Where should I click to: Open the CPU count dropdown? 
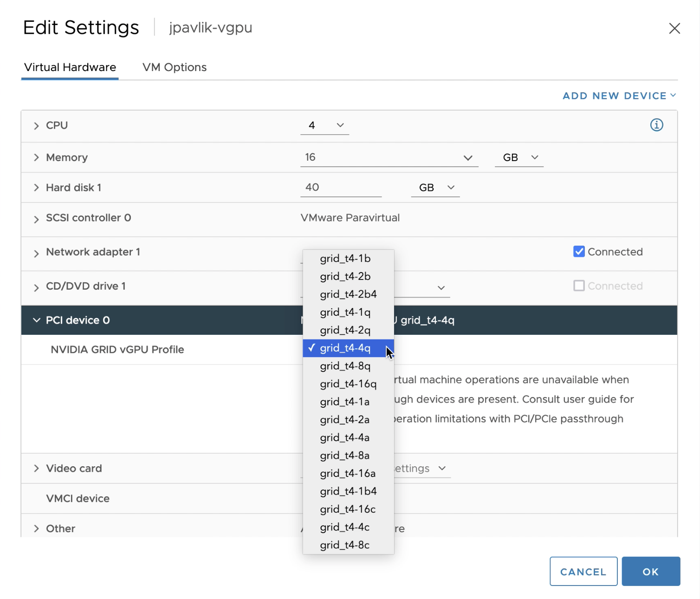coord(339,125)
